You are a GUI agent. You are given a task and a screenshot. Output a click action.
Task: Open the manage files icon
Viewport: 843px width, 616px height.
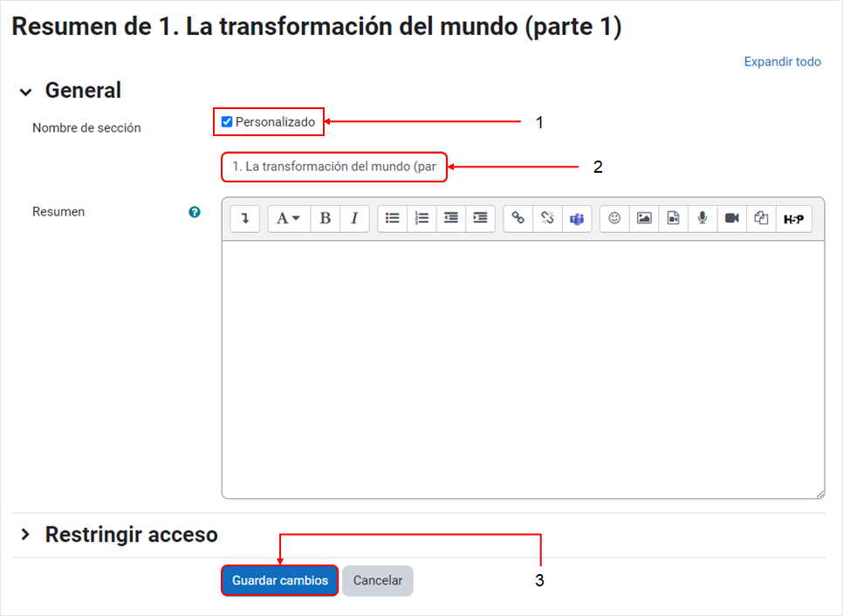pos(761,218)
